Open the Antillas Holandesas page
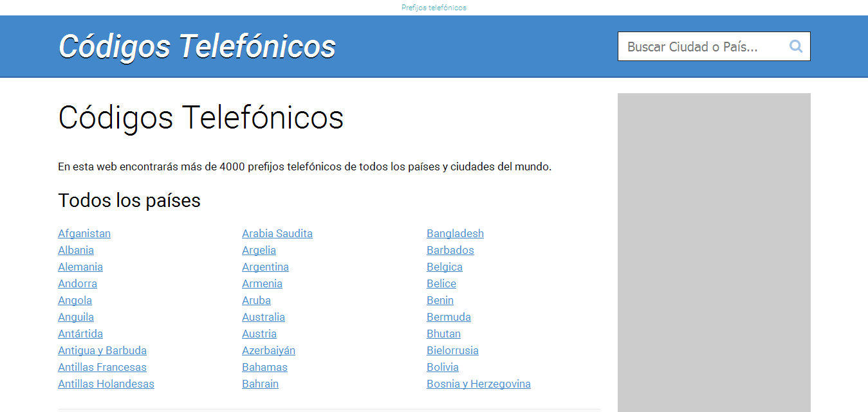 click(x=106, y=384)
